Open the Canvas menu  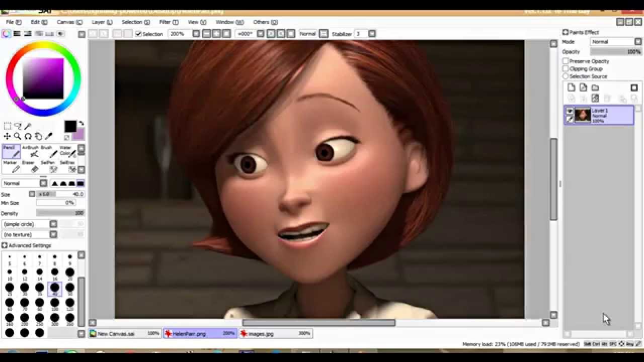[69, 22]
